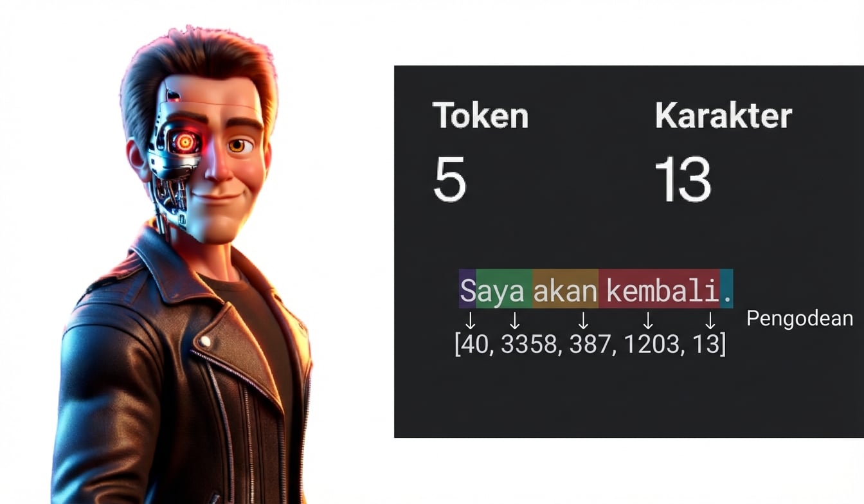864x504 pixels.
Task: Select the red kembali token segment
Action: [660, 289]
